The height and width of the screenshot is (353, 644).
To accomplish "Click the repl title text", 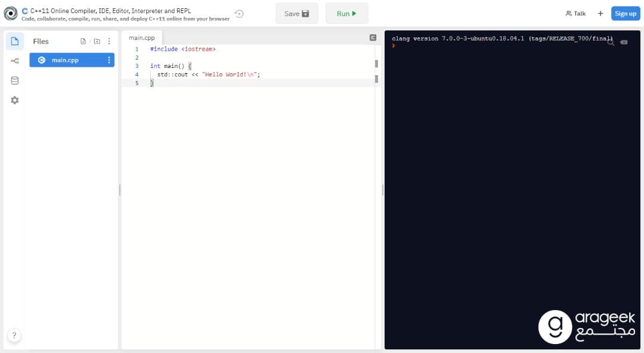I will point(110,11).
